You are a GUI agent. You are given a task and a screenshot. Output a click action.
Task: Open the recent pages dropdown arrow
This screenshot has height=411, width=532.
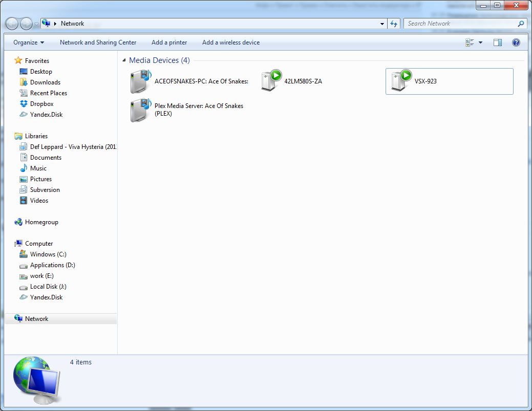click(x=37, y=25)
